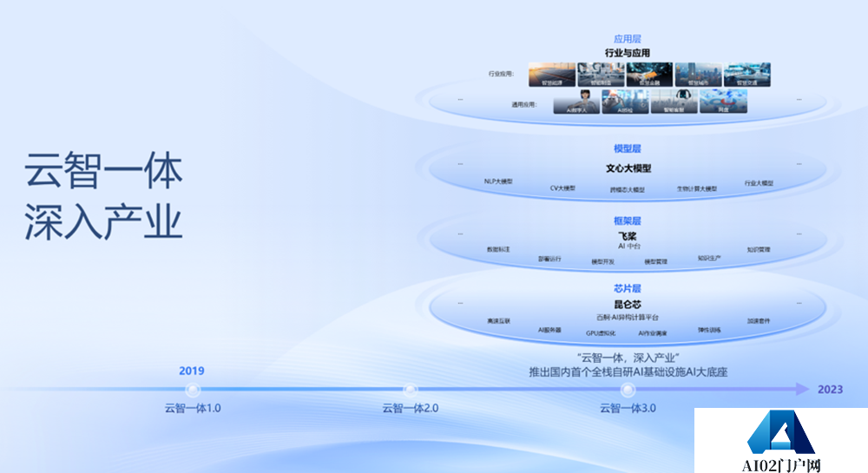Click the 云智一体3.0 caption text
The height and width of the screenshot is (473, 868).
click(628, 408)
